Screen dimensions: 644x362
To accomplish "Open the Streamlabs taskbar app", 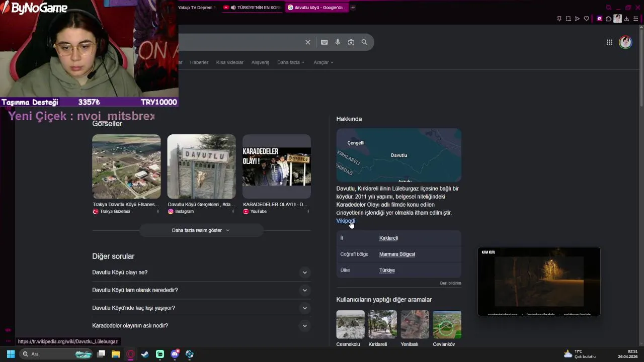I will pyautogui.click(x=160, y=354).
